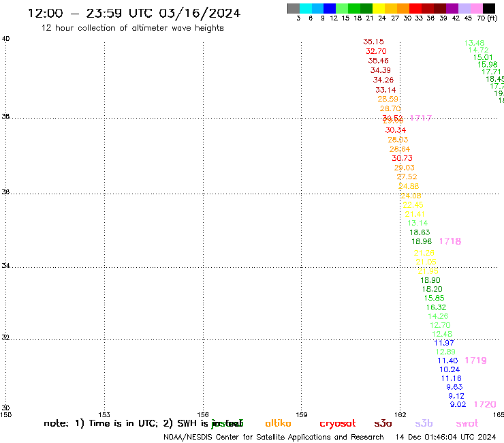Click the pink swot label 1719

(475, 361)
